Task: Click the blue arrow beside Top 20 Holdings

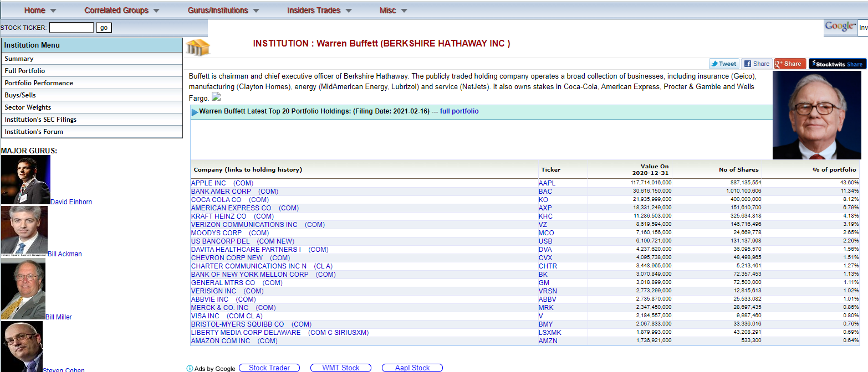Action: pyautogui.click(x=195, y=112)
